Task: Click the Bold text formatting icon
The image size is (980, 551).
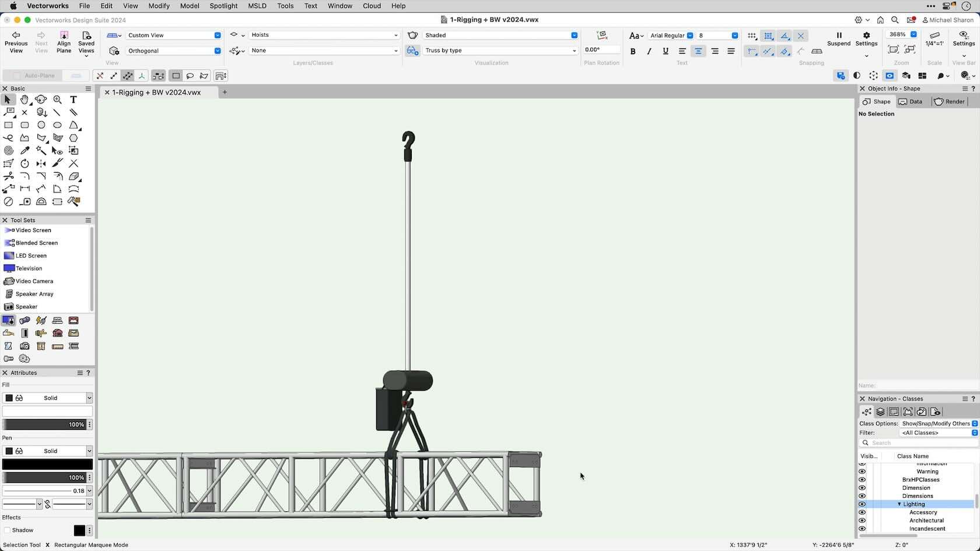Action: point(633,51)
